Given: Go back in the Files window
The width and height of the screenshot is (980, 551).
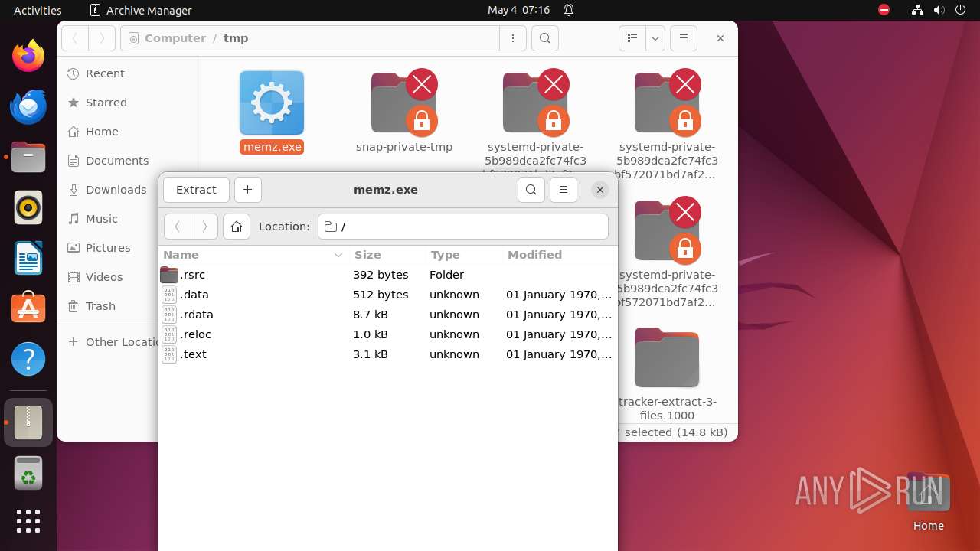Looking at the screenshot, I should coord(75,38).
